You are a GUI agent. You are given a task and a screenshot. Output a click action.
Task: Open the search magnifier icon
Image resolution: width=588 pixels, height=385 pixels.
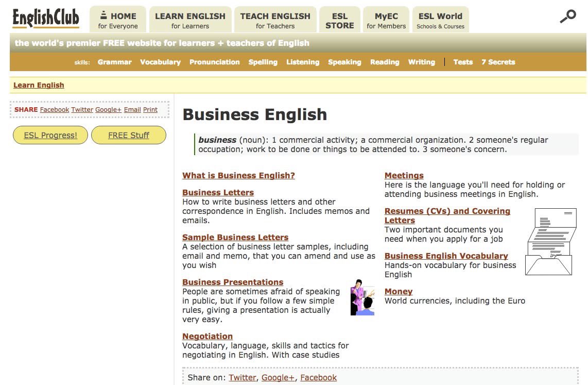pos(568,16)
